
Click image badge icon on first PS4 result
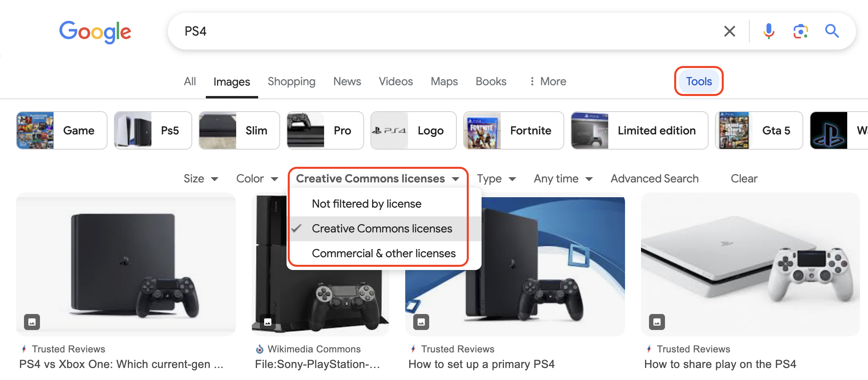click(32, 322)
